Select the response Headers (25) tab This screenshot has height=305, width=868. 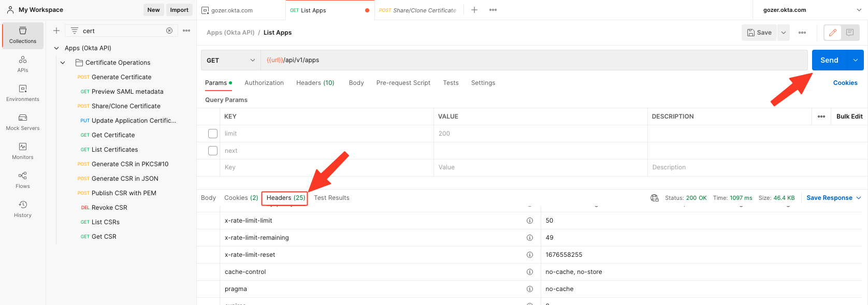[285, 198]
